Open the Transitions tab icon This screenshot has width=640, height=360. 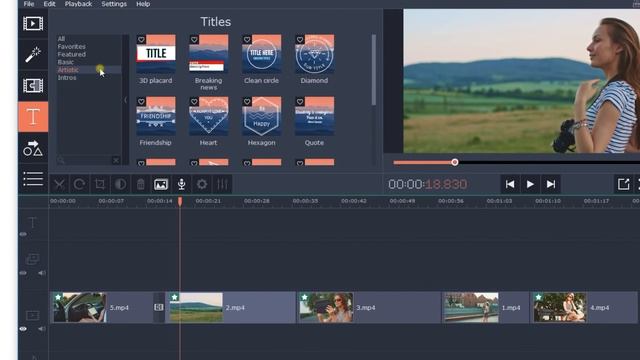click(x=33, y=86)
